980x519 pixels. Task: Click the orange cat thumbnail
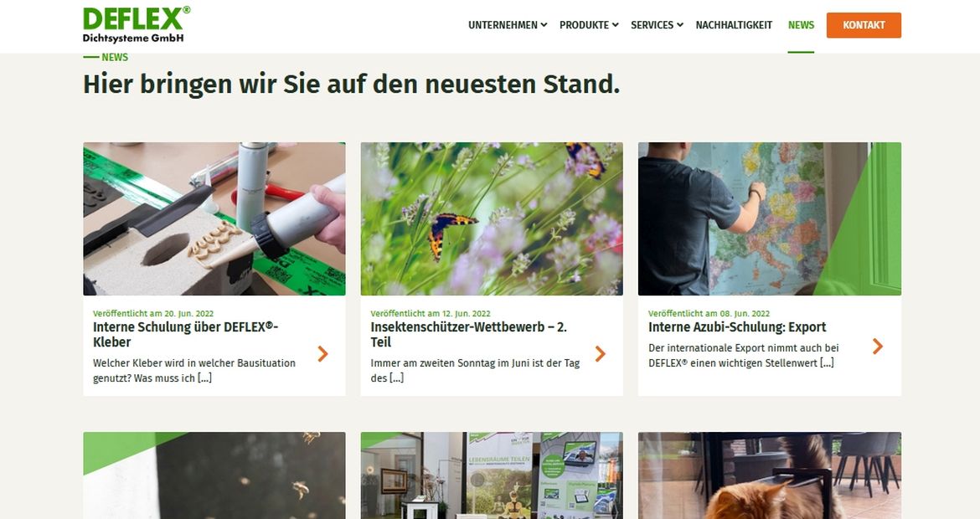pos(770,475)
